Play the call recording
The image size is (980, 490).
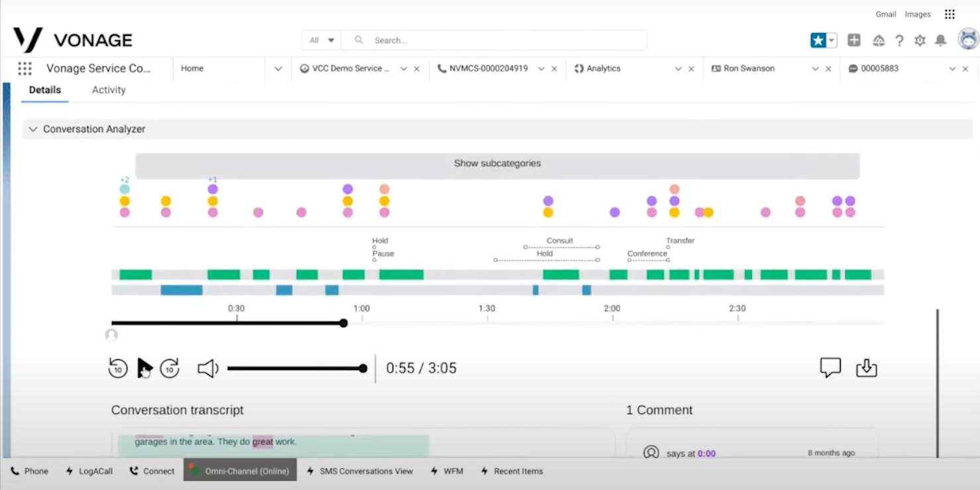[x=144, y=368]
